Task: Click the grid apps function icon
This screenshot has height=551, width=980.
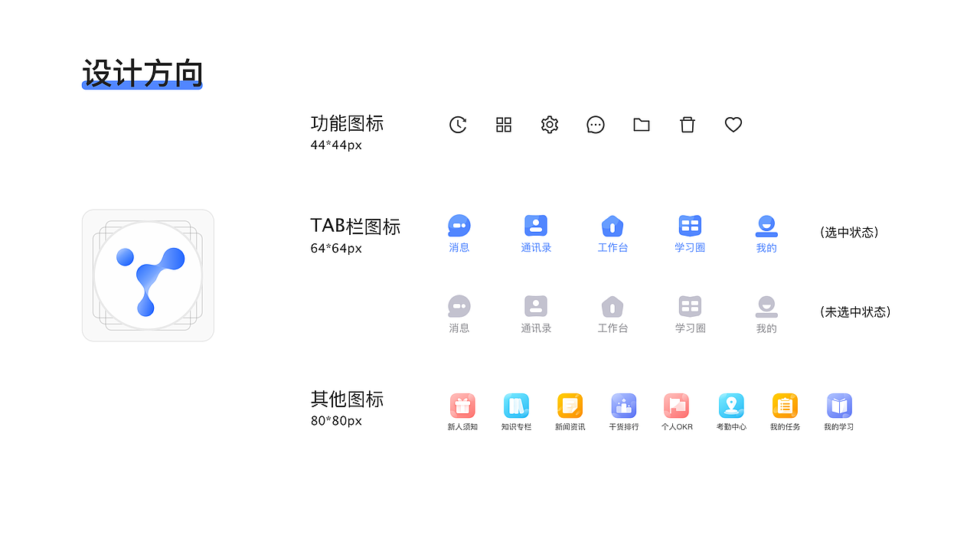Action: [503, 125]
